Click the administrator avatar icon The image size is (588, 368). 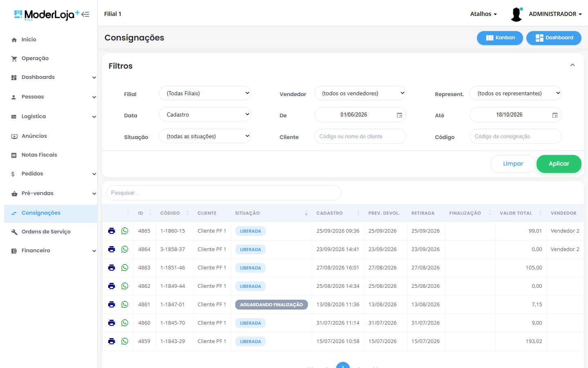click(x=517, y=14)
